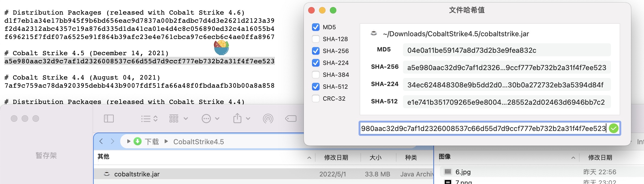Click the cobaltstrike.jar file icon

click(x=107, y=174)
